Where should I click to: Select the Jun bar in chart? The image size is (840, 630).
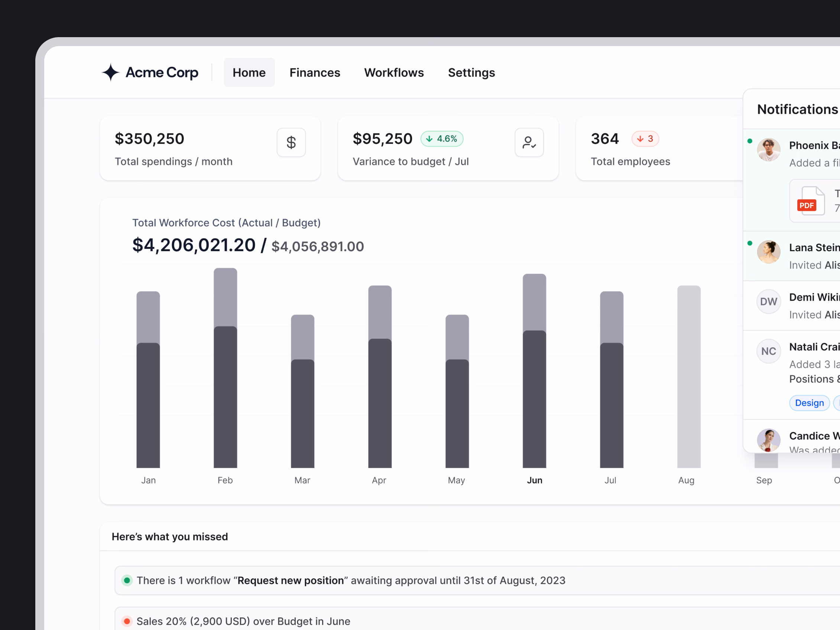[534, 371]
